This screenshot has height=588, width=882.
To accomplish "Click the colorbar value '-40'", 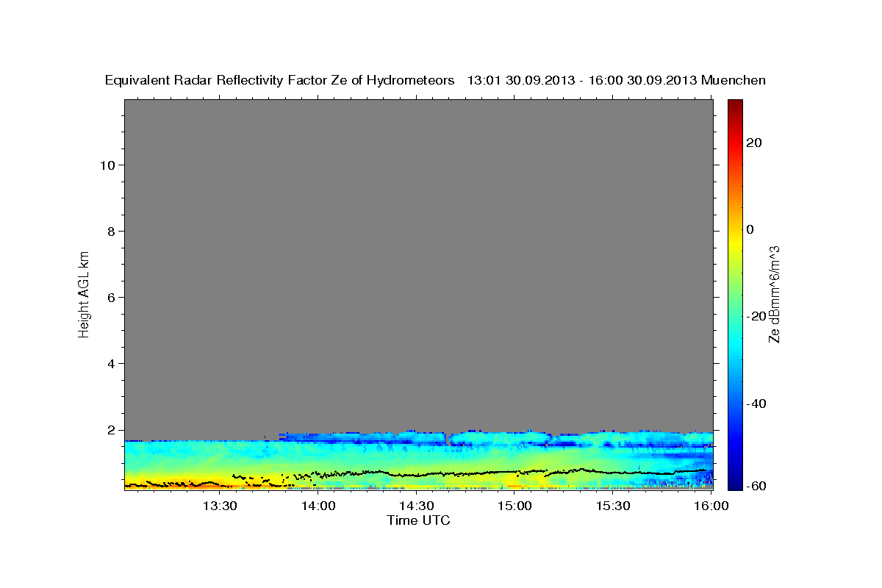I will point(755,404).
